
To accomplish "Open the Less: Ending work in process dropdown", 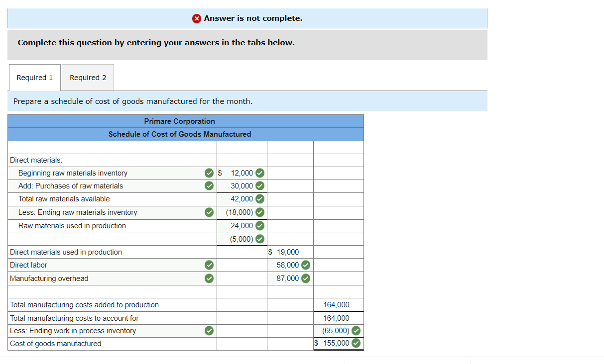I will point(112,331).
